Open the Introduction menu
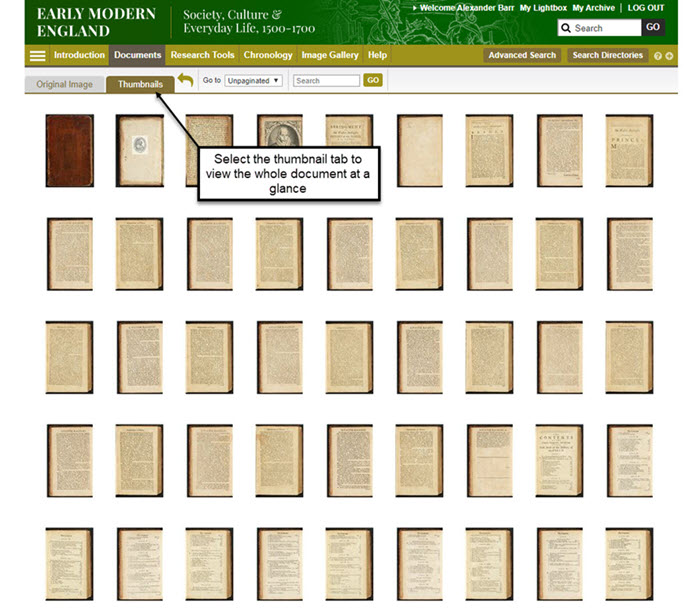 coord(79,55)
